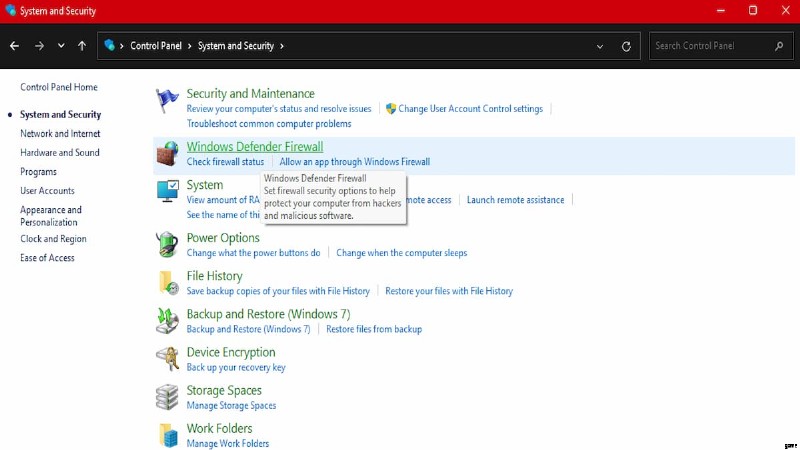800x450 pixels.
Task: Open the recent locations dropdown arrow
Action: pos(61,46)
